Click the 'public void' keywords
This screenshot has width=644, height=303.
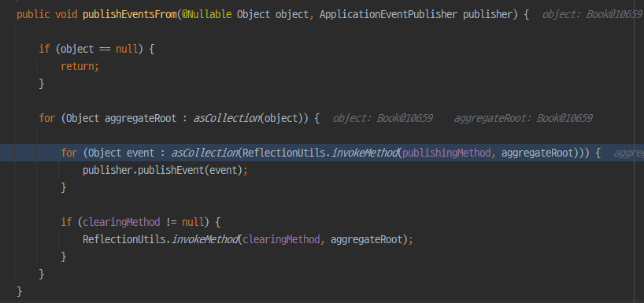pyautogui.click(x=47, y=15)
